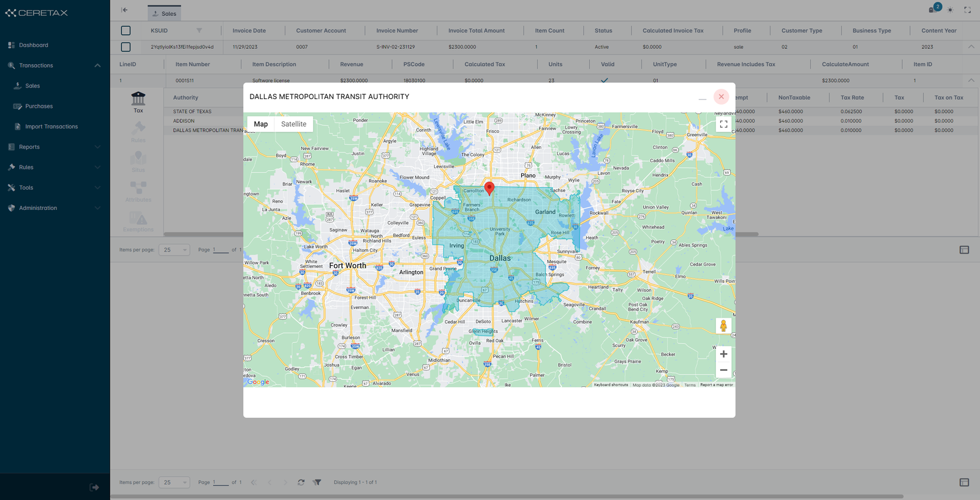Screen dimensions: 980x500
Task: Collapse the invoice row detail chevron
Action: point(971,47)
